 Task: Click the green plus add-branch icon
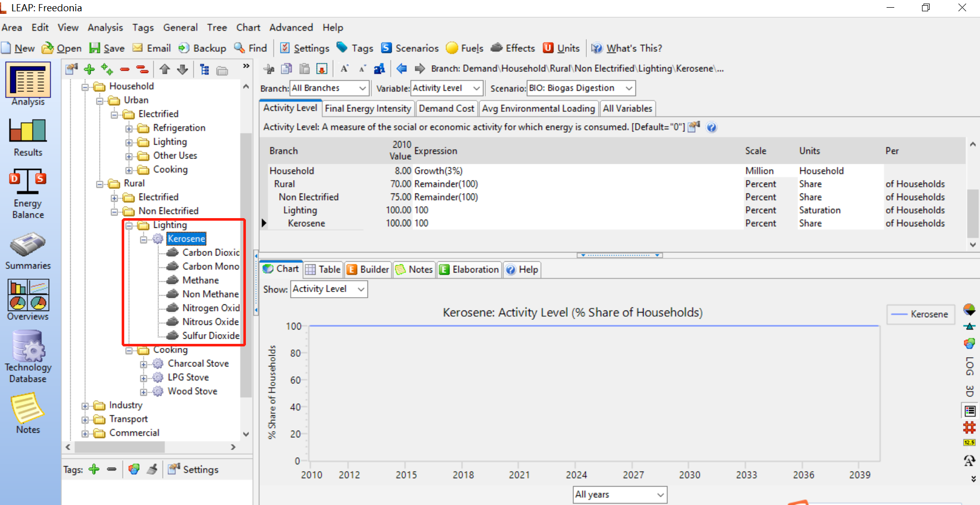(x=90, y=69)
